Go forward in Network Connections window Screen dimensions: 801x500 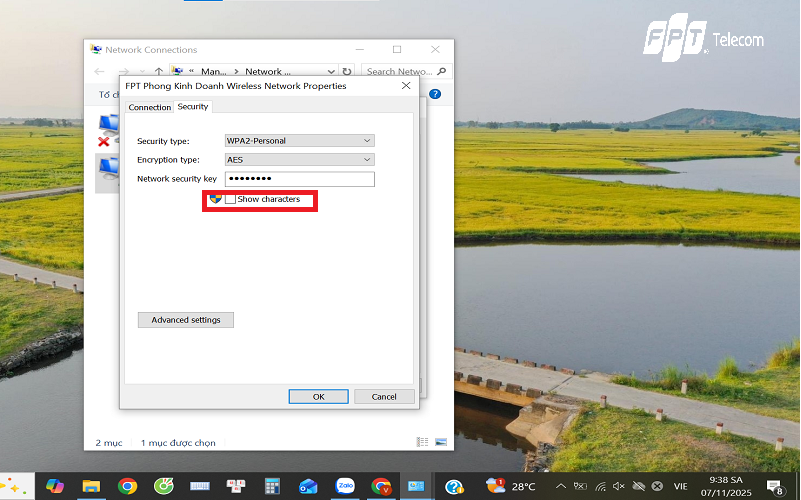tap(123, 72)
